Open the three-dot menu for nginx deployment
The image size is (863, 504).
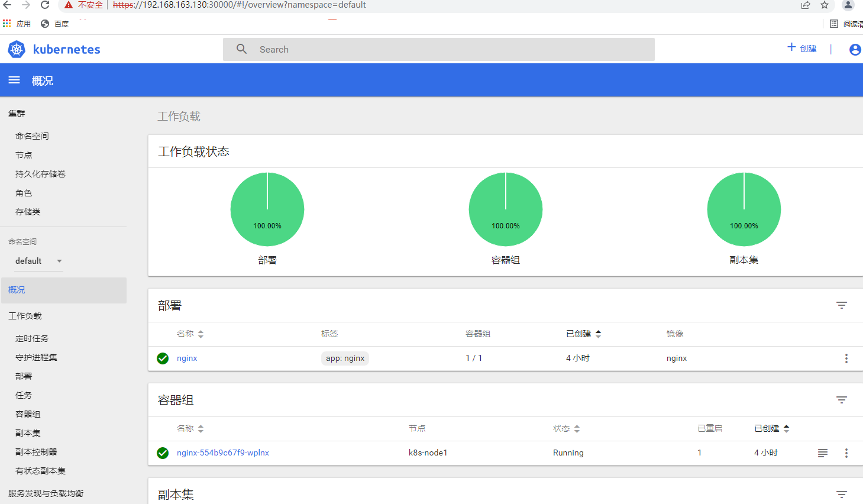[x=846, y=358]
